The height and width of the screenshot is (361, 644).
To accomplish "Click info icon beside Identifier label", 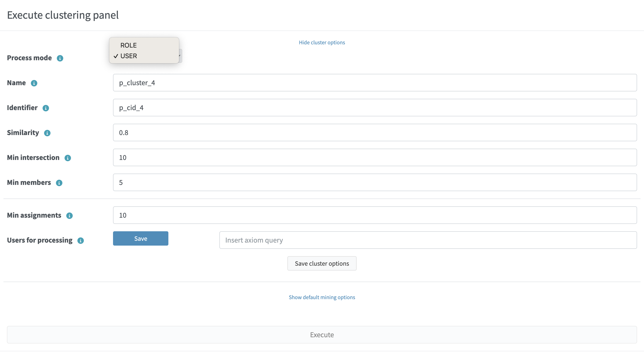I will point(46,108).
